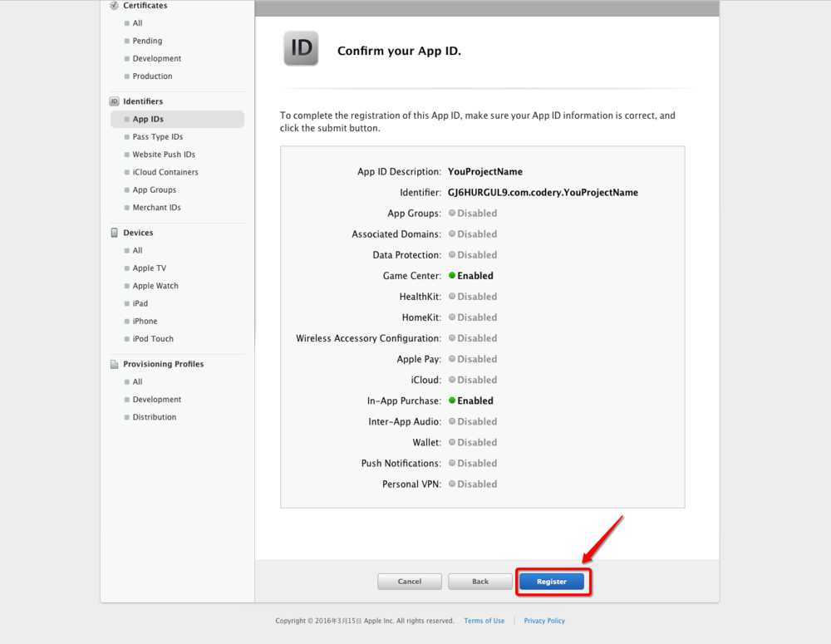Click the Identifiers heading

tap(143, 101)
